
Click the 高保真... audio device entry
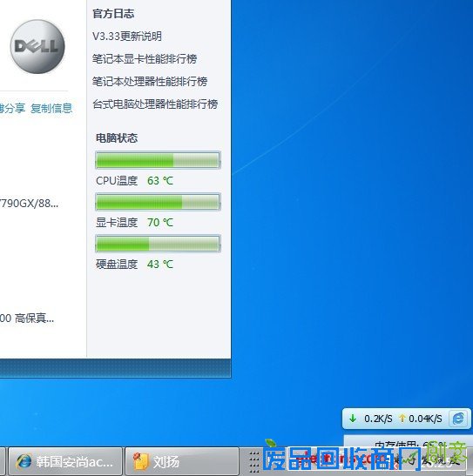click(x=27, y=318)
